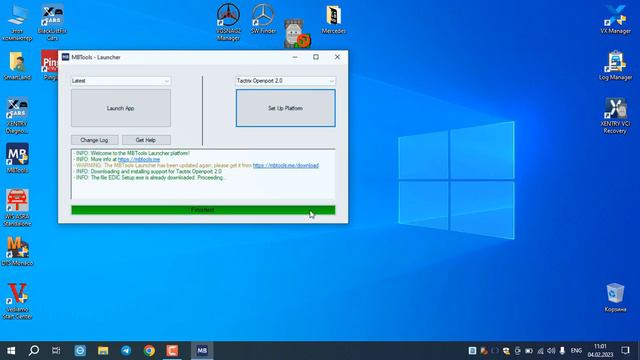The image size is (640, 360).
Task: Open the VX Manager desktop shortcut
Action: (615, 19)
